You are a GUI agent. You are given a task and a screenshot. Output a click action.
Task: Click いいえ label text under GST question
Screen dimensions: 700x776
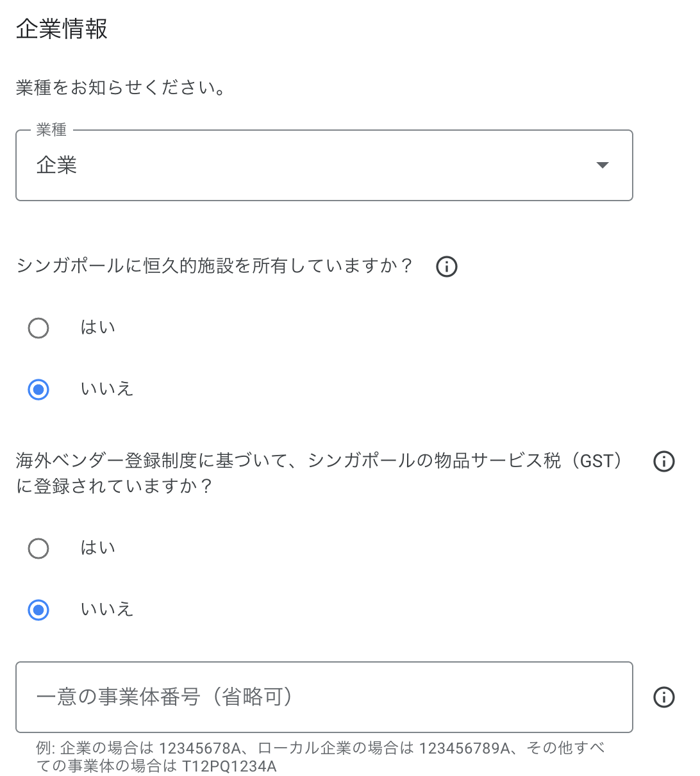pyautogui.click(x=106, y=609)
